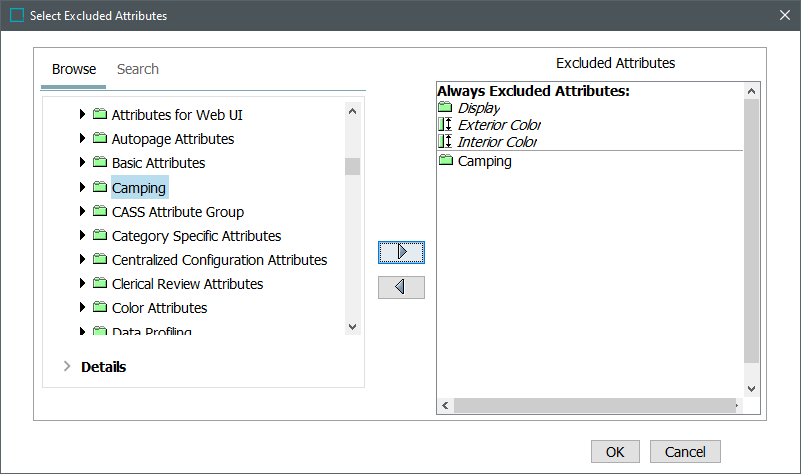The width and height of the screenshot is (801, 474).
Task: Click the Color Attributes folder icon
Action: (100, 308)
